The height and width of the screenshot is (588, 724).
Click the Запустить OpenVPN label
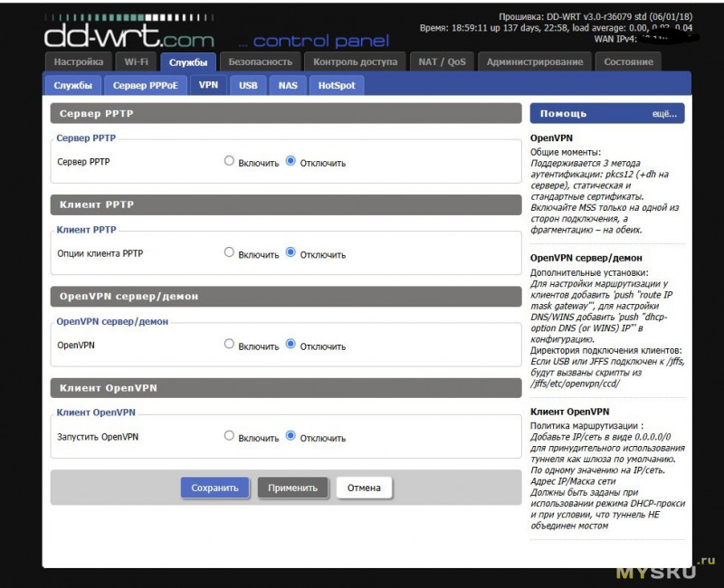(98, 437)
